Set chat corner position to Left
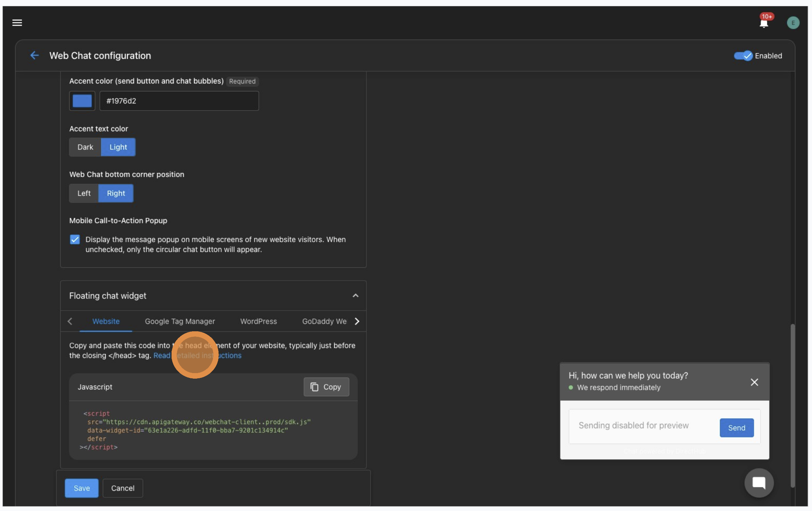Viewport: 812px width, 511px height. (x=84, y=193)
